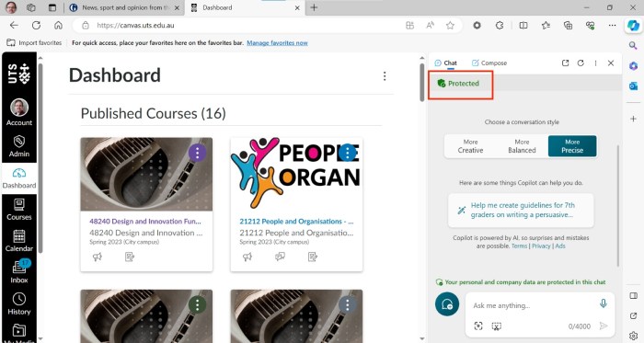Open assignments for 48240 Design course
644x343 pixels.
tap(130, 257)
